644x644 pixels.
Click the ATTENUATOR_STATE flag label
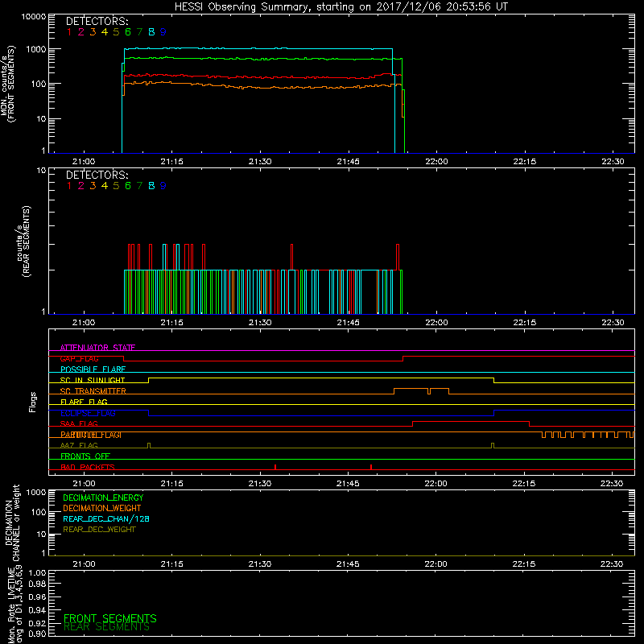(97, 348)
